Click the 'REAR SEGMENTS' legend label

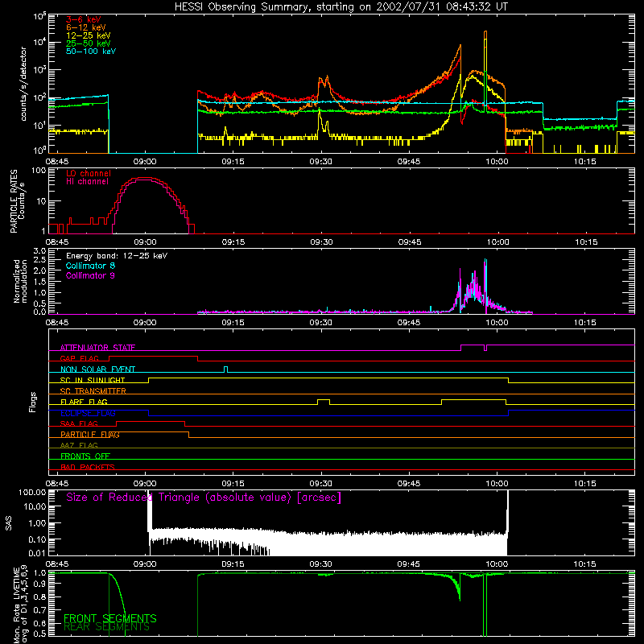[106, 627]
